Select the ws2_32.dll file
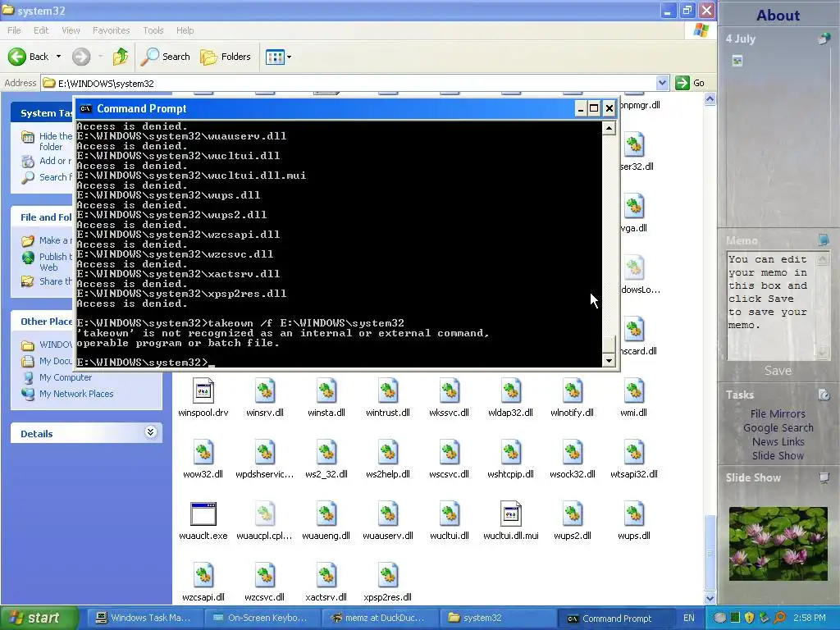 326,453
